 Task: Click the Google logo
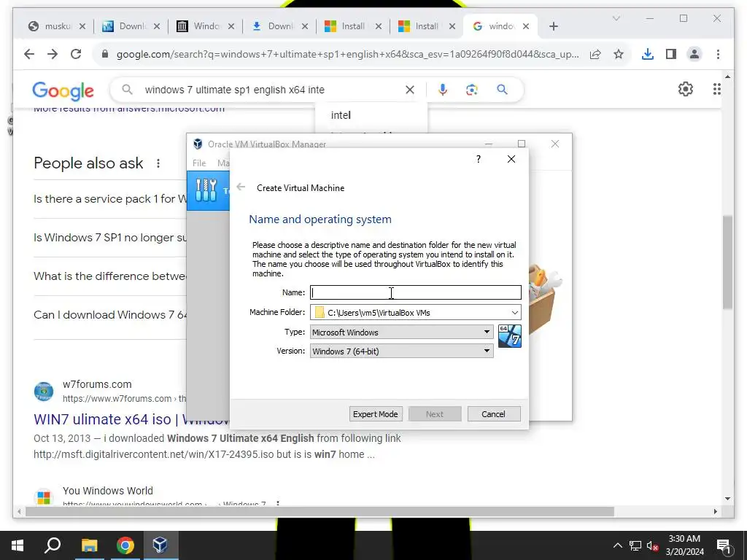click(63, 90)
